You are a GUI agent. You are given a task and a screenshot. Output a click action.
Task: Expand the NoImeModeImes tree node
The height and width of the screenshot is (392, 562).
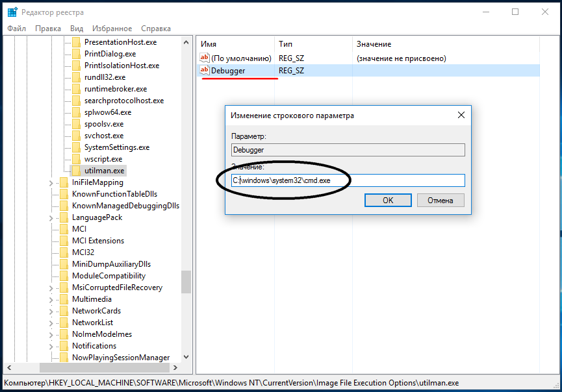click(x=51, y=335)
